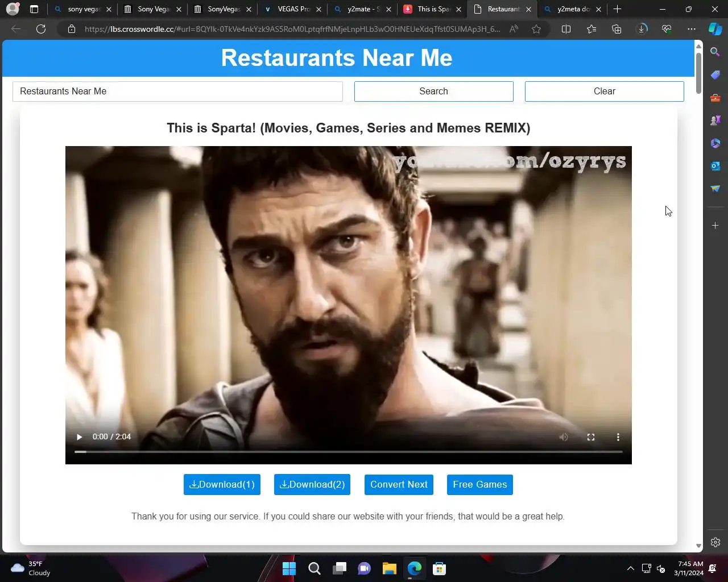
Task: Open File Explorer from the taskbar
Action: click(390, 568)
